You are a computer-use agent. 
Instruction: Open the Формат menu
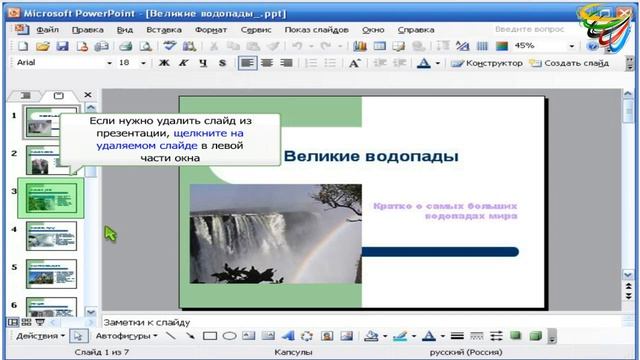click(211, 30)
